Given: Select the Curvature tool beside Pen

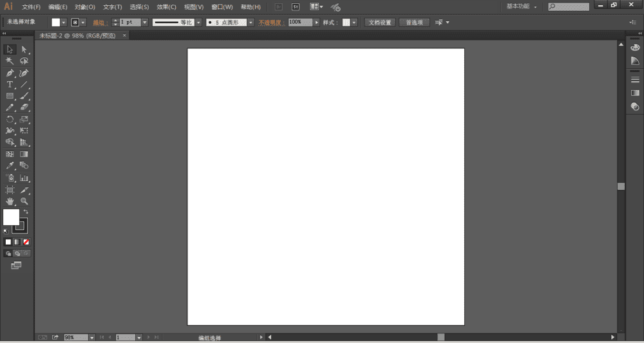Looking at the screenshot, I should point(24,73).
